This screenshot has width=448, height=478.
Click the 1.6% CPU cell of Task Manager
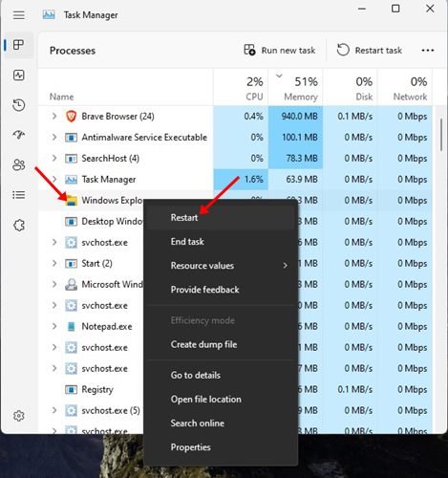coord(241,180)
